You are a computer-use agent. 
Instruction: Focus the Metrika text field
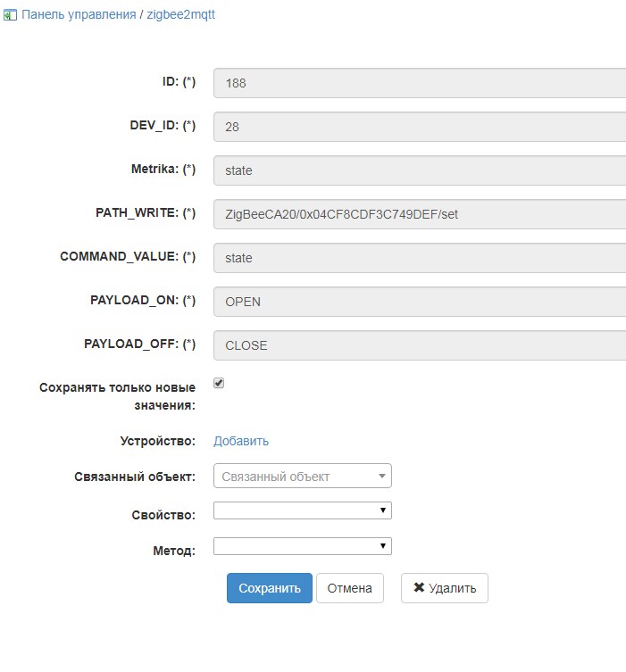[x=420, y=170]
